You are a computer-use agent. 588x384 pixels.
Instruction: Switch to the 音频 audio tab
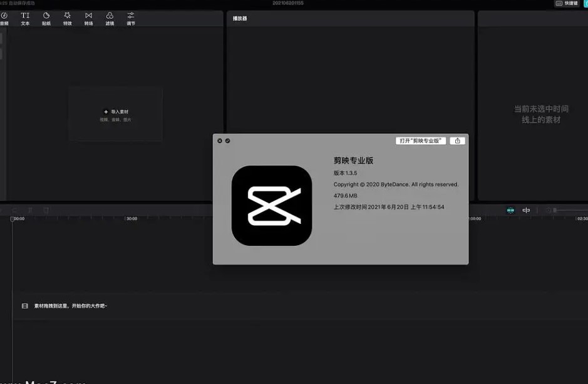tap(4, 19)
